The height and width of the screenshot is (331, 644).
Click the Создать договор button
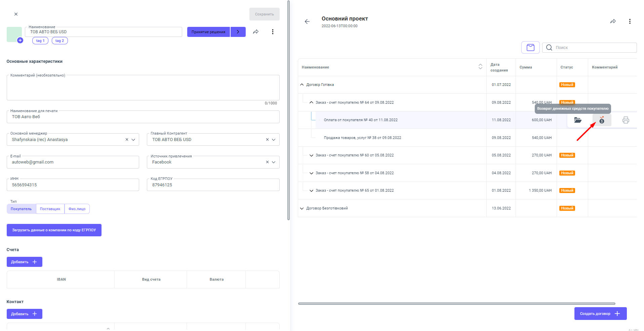tap(600, 314)
